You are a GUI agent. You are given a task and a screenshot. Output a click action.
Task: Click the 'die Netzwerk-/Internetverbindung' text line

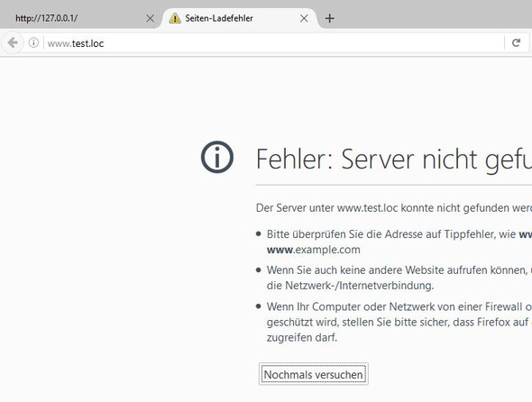coord(350,286)
